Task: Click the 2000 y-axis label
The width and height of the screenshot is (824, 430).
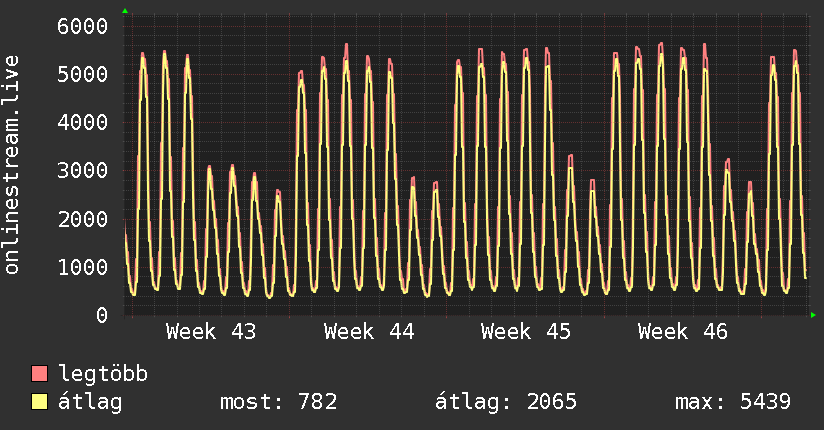Action: click(x=83, y=219)
